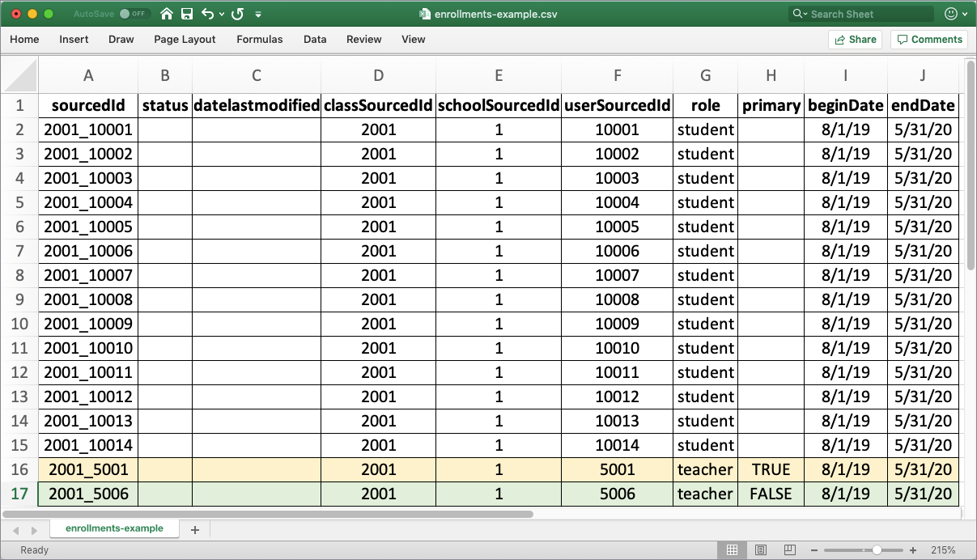977x560 pixels.
Task: Add a new sheet with the plus button
Action: 194,529
